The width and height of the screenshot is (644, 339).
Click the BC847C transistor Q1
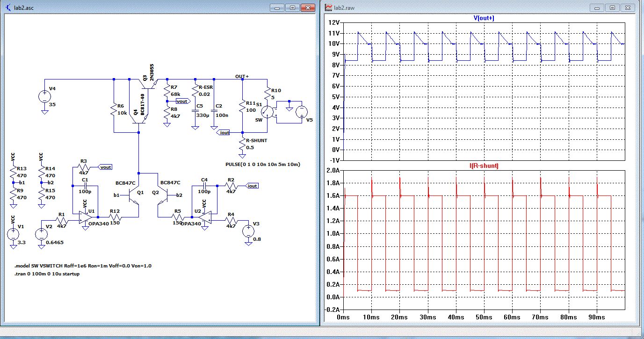135,195
